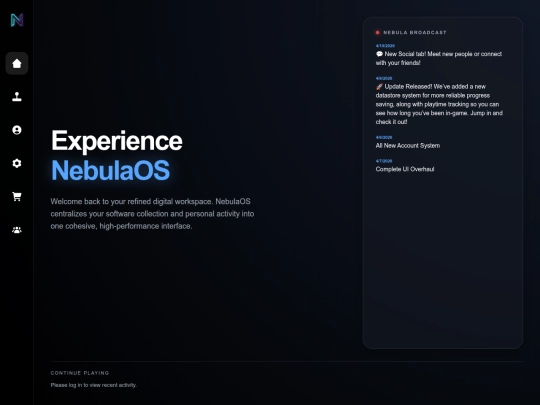Image resolution: width=540 pixels, height=405 pixels.
Task: Select the All New Account System entry
Action: (407, 146)
